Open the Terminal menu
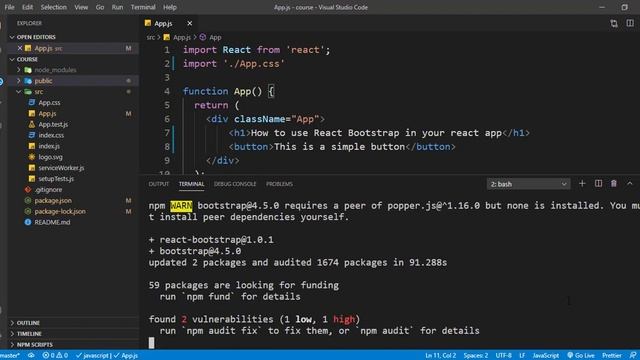Image resolution: width=640 pixels, height=360 pixels. click(143, 7)
